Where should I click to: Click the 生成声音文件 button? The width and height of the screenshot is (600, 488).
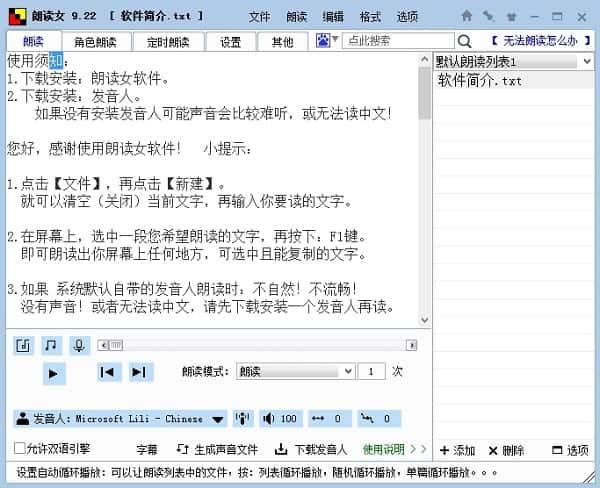pos(218,450)
